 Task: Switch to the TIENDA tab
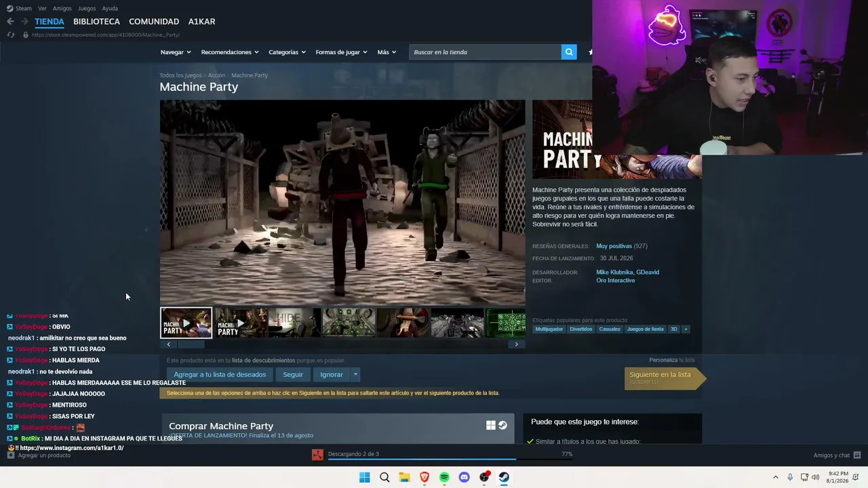click(50, 22)
